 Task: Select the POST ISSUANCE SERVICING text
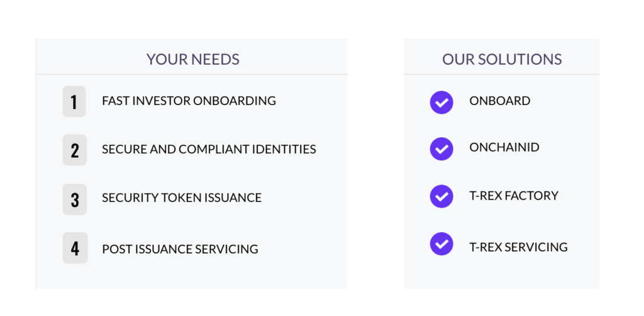(180, 249)
